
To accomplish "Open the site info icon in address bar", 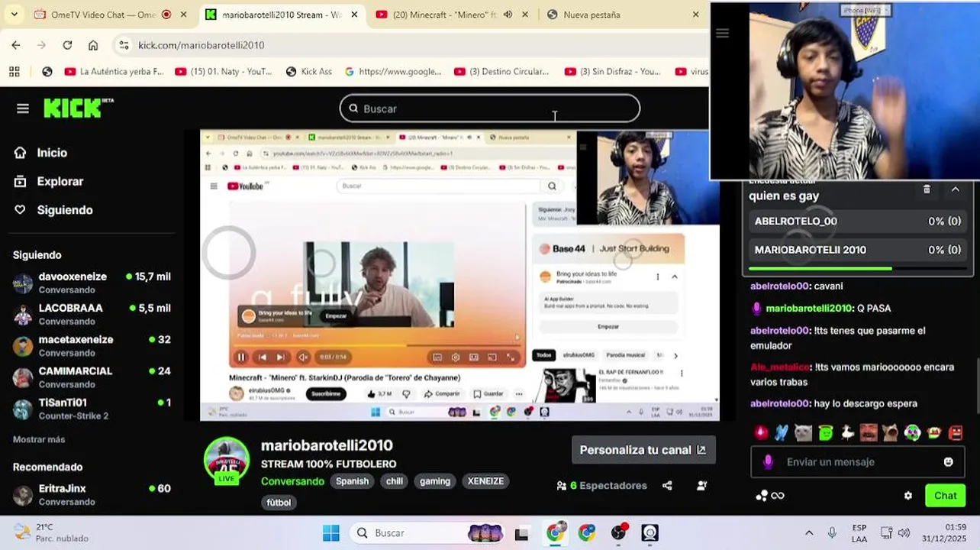I will [124, 45].
